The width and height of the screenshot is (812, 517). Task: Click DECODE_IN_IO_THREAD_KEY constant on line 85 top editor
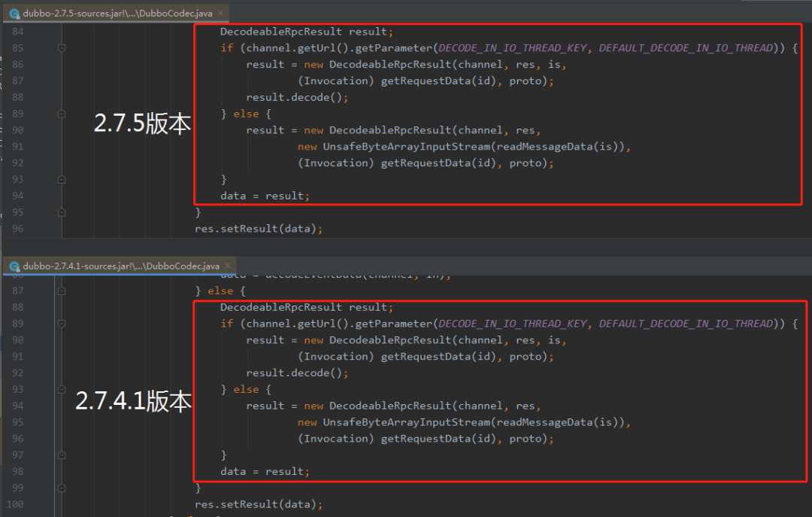coord(512,48)
